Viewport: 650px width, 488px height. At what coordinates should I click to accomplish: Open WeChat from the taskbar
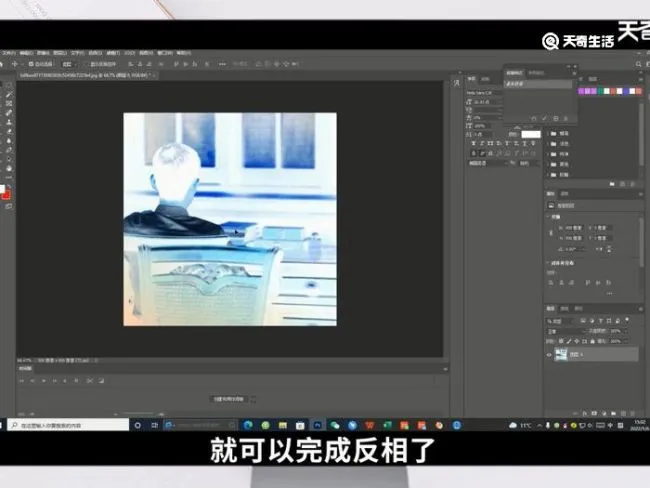click(335, 425)
